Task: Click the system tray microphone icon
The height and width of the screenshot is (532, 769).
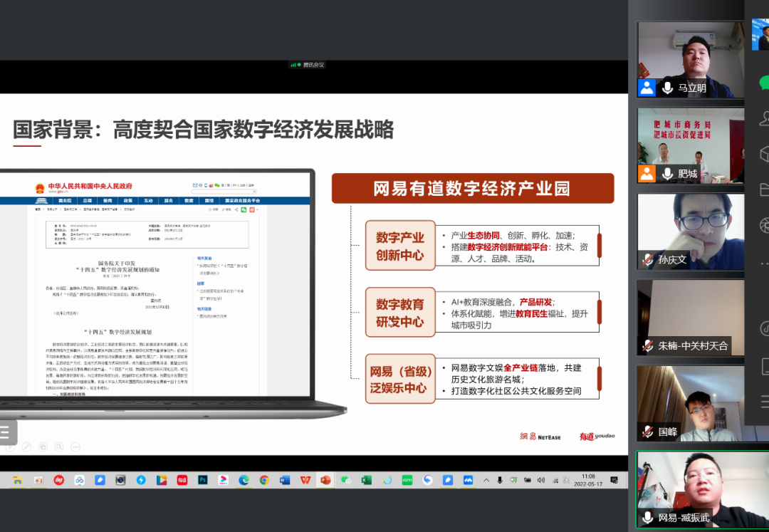Action: coord(500,480)
